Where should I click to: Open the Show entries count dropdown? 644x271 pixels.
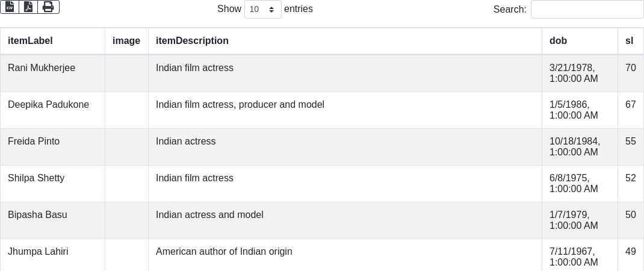pyautogui.click(x=262, y=10)
